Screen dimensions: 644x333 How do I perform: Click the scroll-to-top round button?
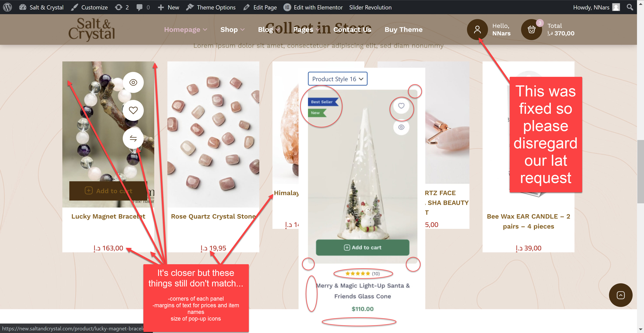(621, 295)
